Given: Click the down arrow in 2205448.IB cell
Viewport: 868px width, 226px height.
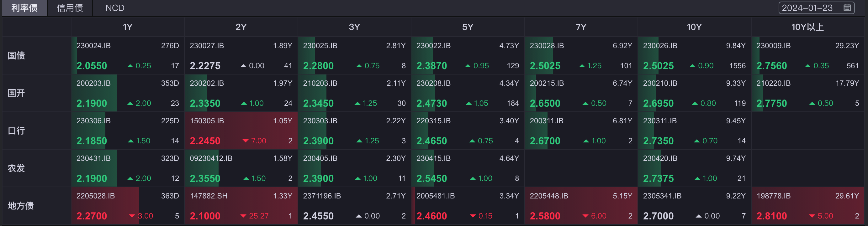Looking at the screenshot, I should (585, 216).
